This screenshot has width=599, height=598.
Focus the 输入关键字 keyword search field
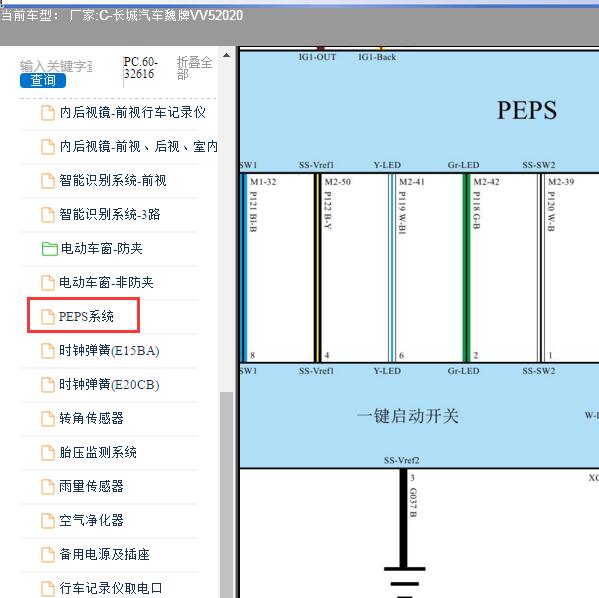(x=56, y=66)
